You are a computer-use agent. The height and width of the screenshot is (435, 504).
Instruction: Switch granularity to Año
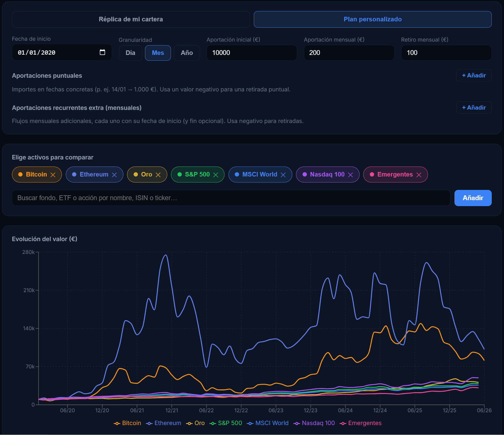point(187,53)
